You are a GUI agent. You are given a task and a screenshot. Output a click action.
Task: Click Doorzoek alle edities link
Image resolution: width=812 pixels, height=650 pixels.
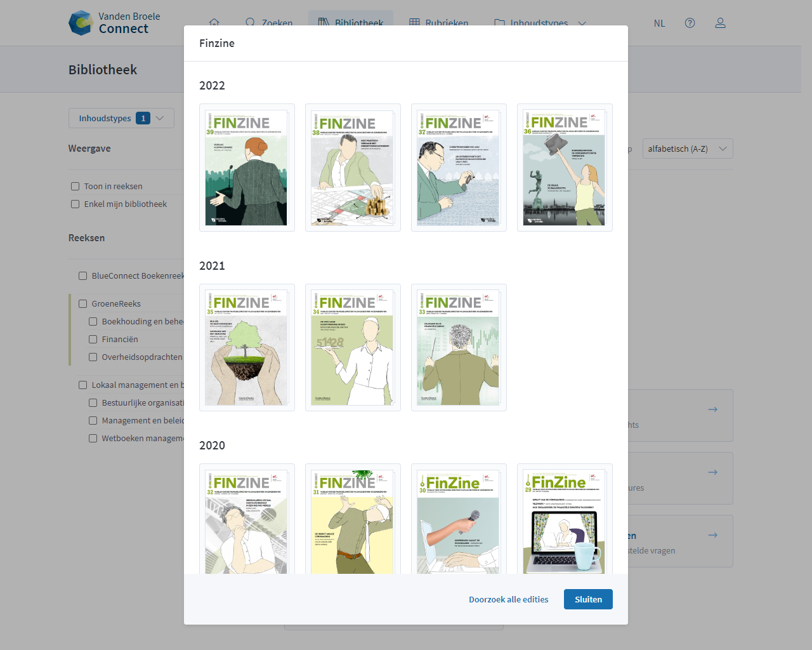(509, 599)
